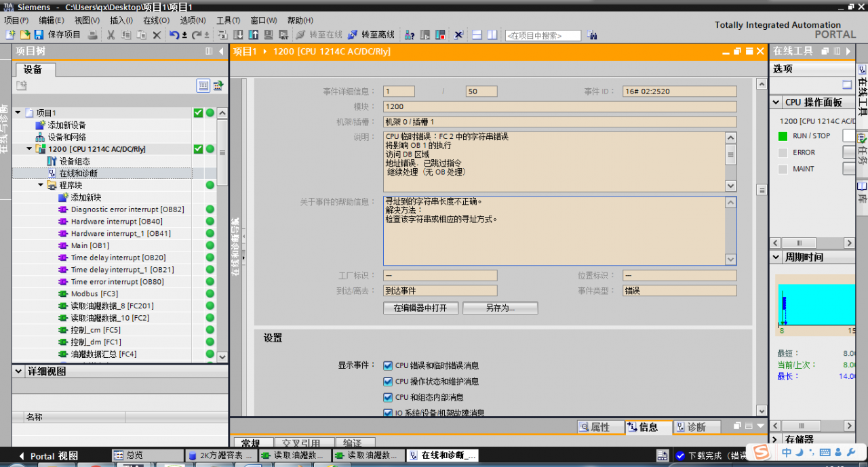Viewport: 868px width, 467px height.
Task: Click the 保存项目 button
Action: click(x=58, y=35)
